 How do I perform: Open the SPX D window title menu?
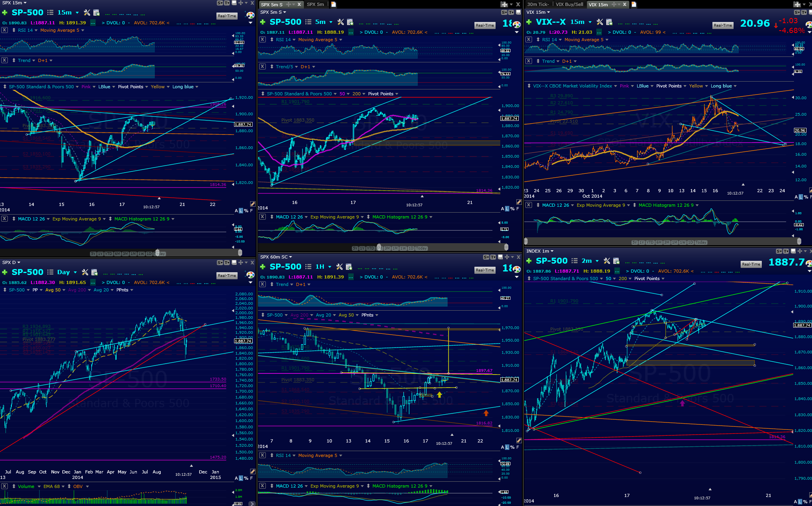(11, 262)
